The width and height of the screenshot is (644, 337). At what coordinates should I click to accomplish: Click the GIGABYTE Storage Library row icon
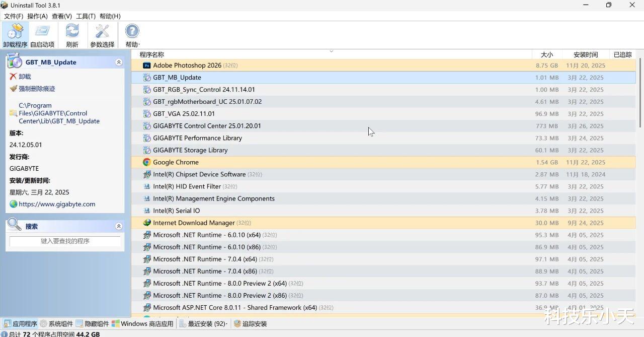(147, 150)
